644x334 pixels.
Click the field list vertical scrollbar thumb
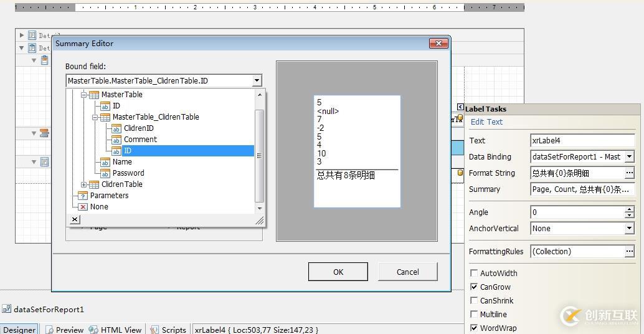[259, 156]
